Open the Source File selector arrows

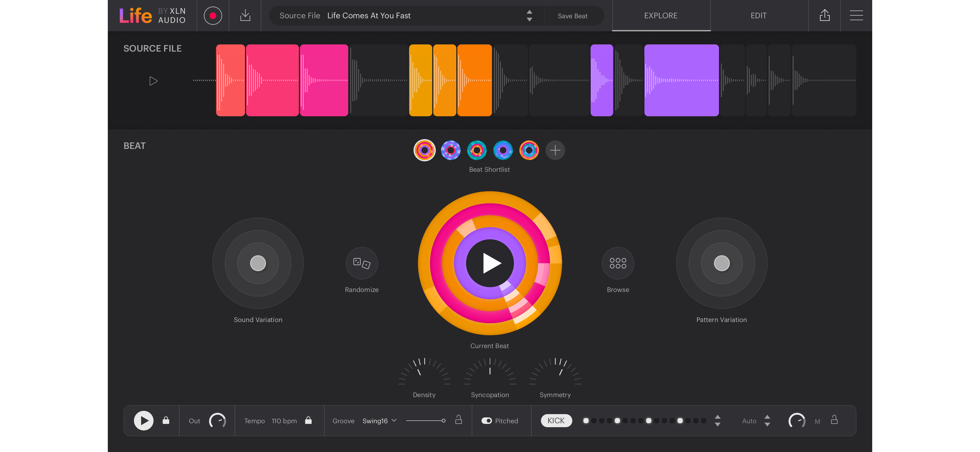coord(529,16)
